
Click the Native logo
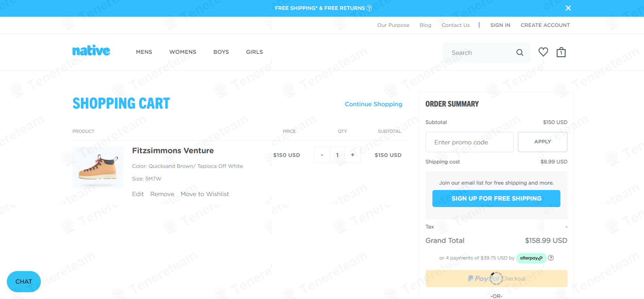coord(91,51)
